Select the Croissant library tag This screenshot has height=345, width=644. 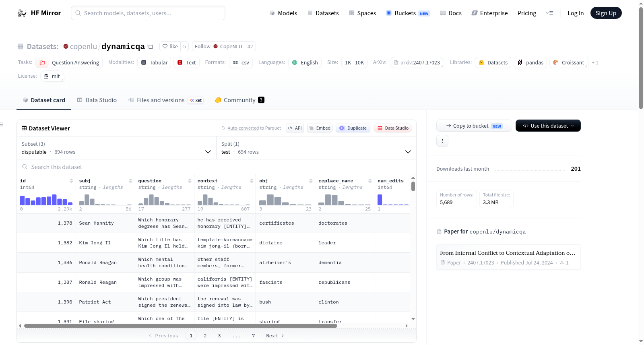(569, 62)
